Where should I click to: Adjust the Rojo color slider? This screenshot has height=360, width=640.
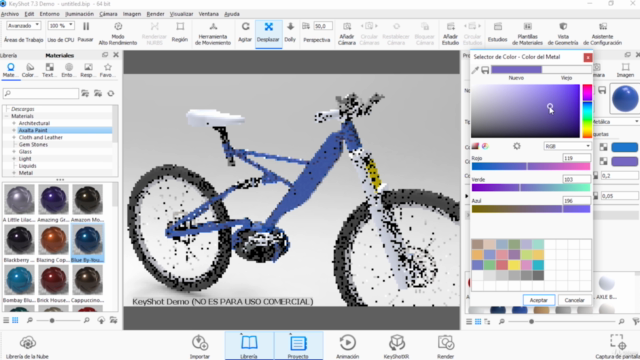(531, 167)
